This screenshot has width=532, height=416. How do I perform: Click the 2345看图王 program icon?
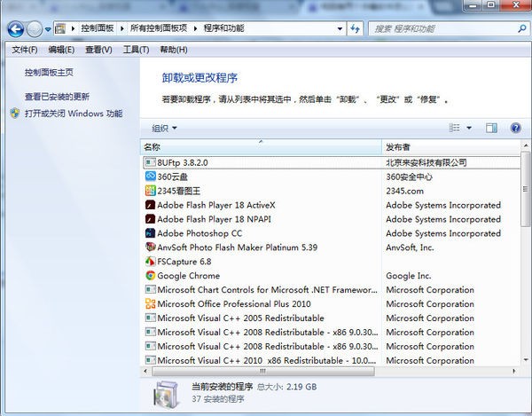tap(150, 191)
